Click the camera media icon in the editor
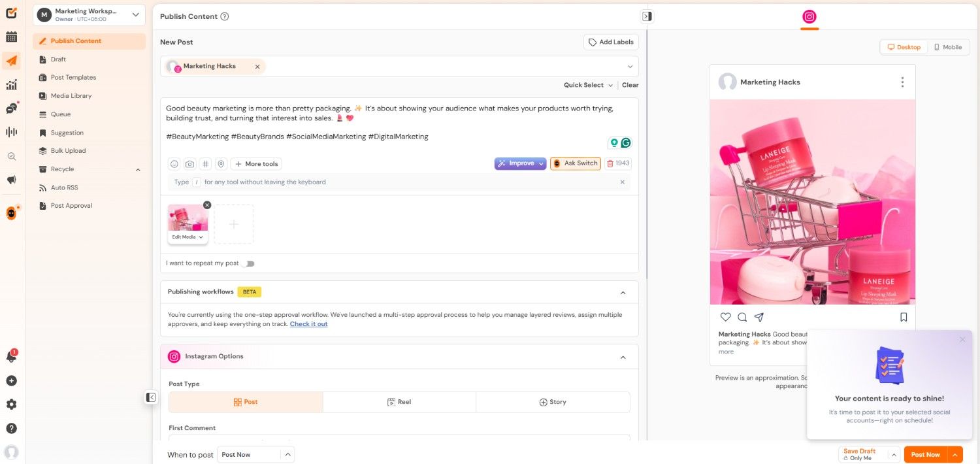The image size is (980, 464). pyautogui.click(x=189, y=164)
